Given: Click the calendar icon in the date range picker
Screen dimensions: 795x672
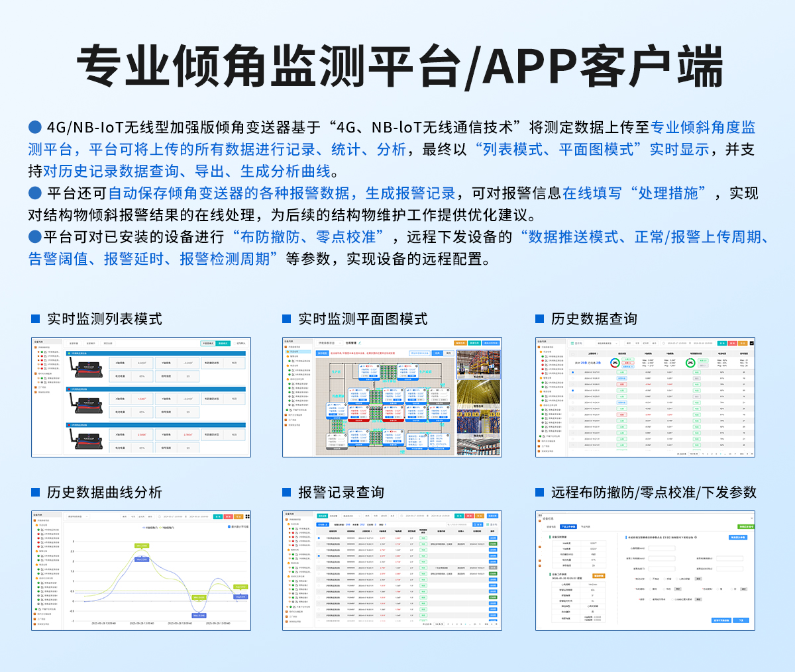Looking at the screenshot, I should pyautogui.click(x=664, y=343).
